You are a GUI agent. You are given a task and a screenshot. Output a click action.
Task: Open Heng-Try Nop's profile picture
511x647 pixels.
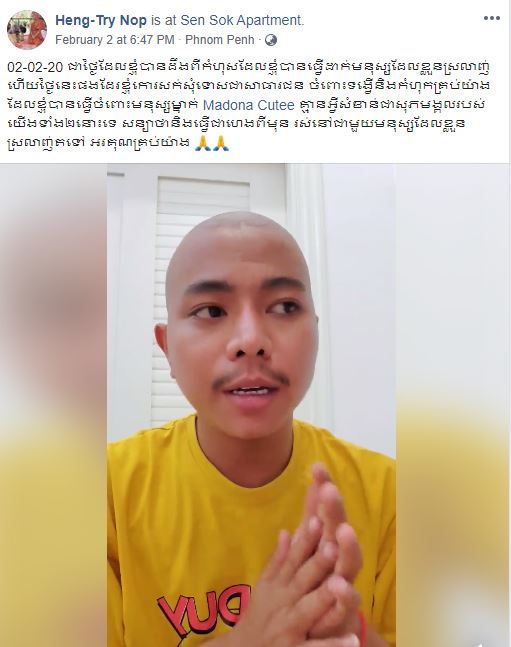click(x=27, y=30)
